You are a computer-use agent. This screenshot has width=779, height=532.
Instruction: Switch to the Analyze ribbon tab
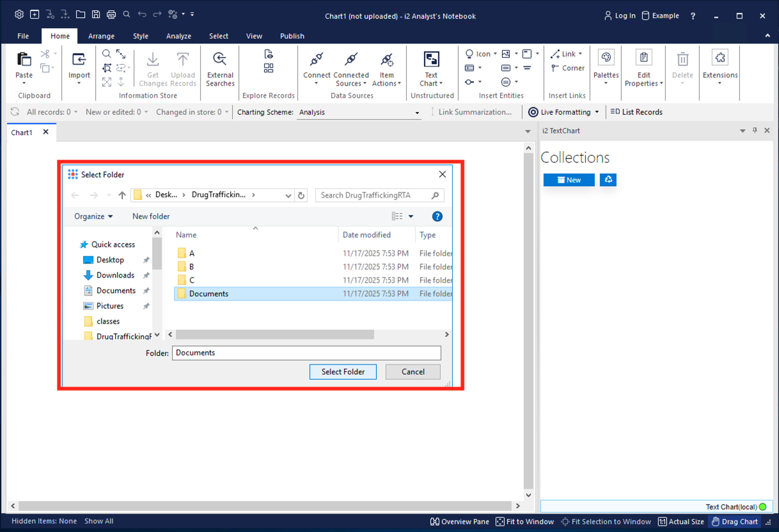pyautogui.click(x=179, y=36)
